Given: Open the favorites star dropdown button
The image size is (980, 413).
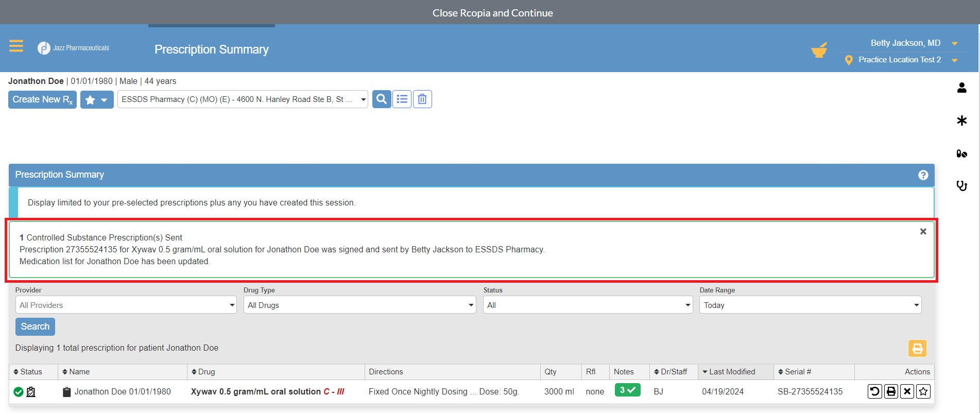Looking at the screenshot, I should pos(97,99).
